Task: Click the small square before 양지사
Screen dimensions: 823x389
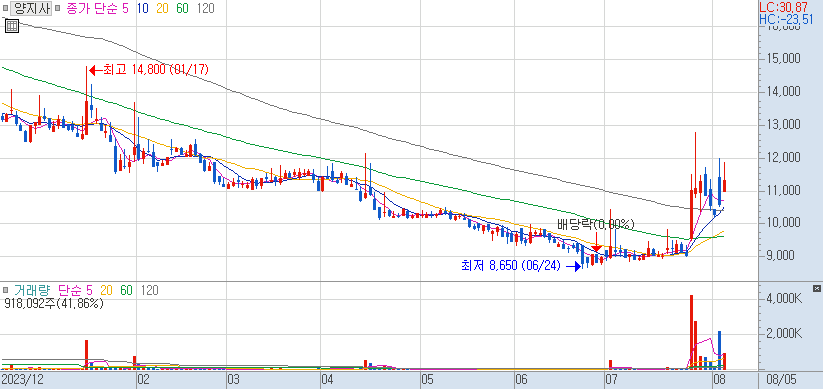Action: coord(5,9)
